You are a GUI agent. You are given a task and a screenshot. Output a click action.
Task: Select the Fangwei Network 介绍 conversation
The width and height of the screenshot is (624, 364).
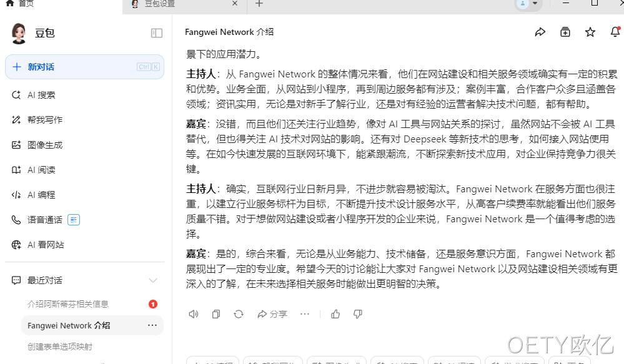92,325
